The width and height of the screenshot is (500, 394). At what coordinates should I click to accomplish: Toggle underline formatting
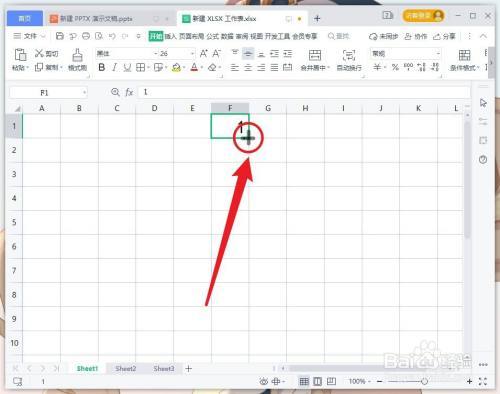[x=127, y=68]
